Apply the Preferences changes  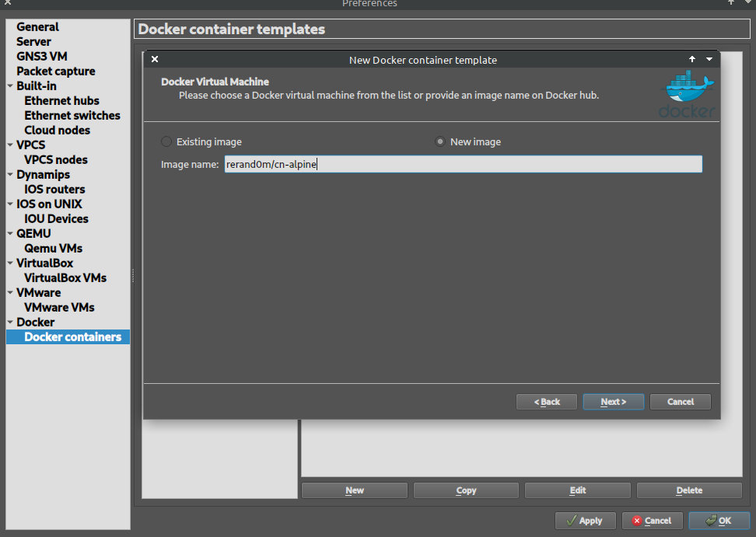pyautogui.click(x=586, y=521)
